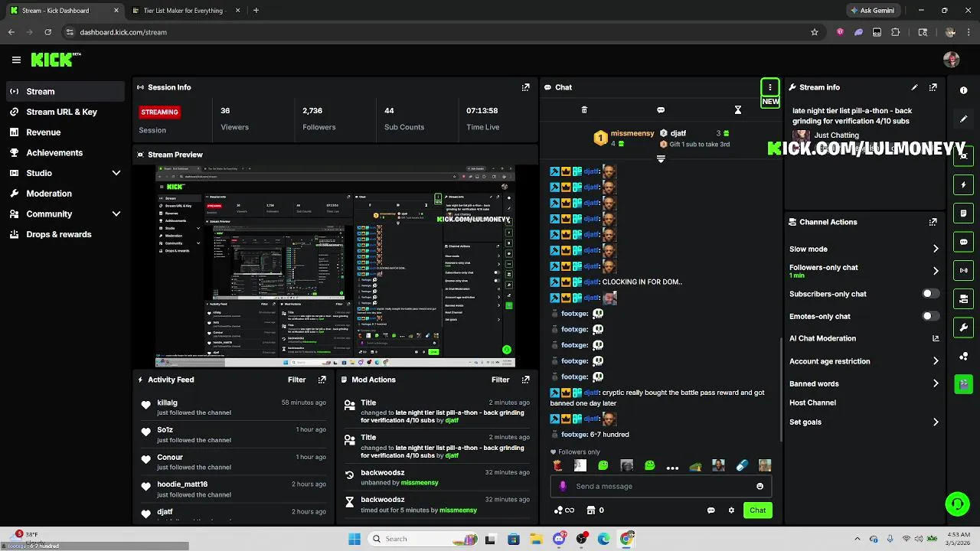This screenshot has width=980, height=551.
Task: Open Filter in Mod Actions
Action: coord(500,380)
